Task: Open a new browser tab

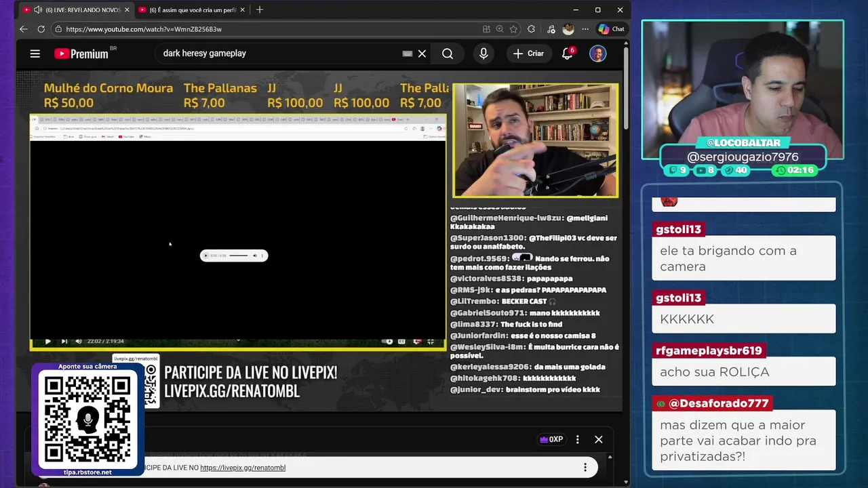Action: [x=260, y=10]
